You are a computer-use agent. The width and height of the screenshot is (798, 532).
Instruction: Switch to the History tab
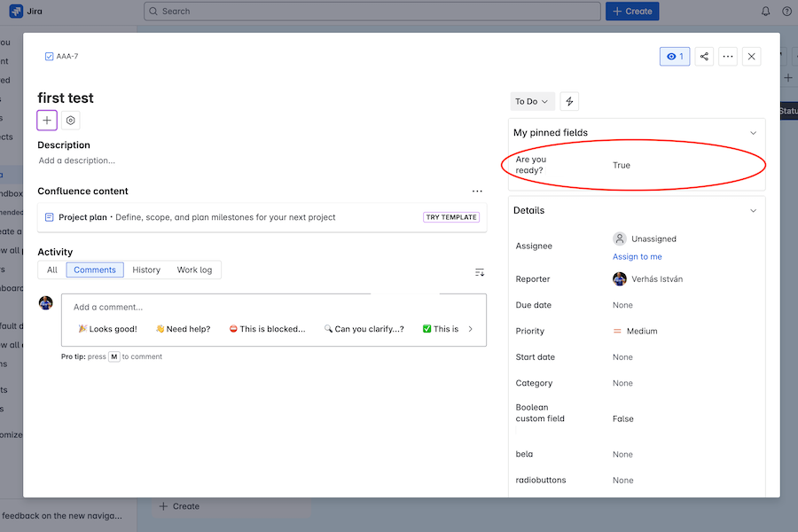click(146, 270)
